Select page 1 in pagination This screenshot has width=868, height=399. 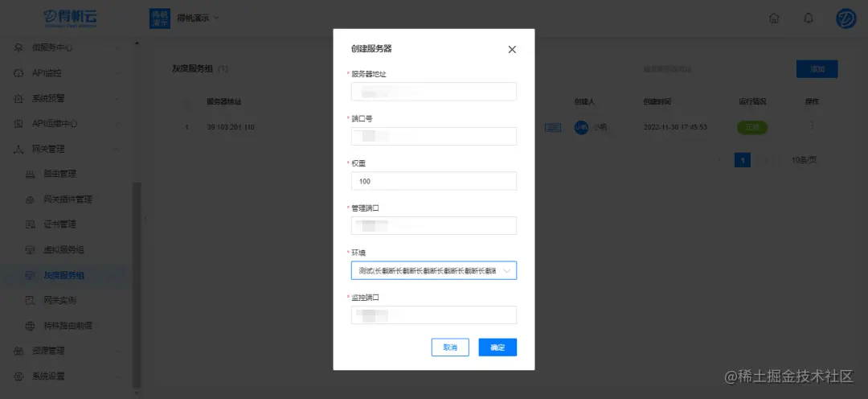[743, 160]
